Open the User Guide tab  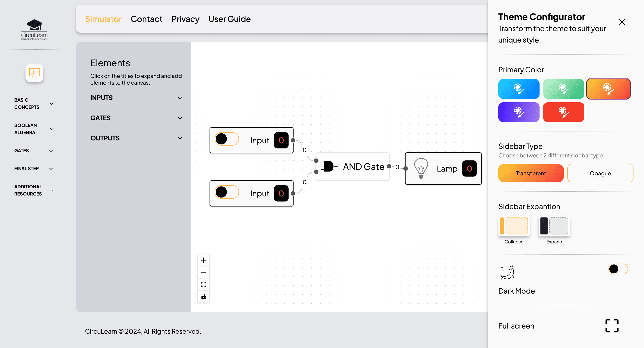230,19
